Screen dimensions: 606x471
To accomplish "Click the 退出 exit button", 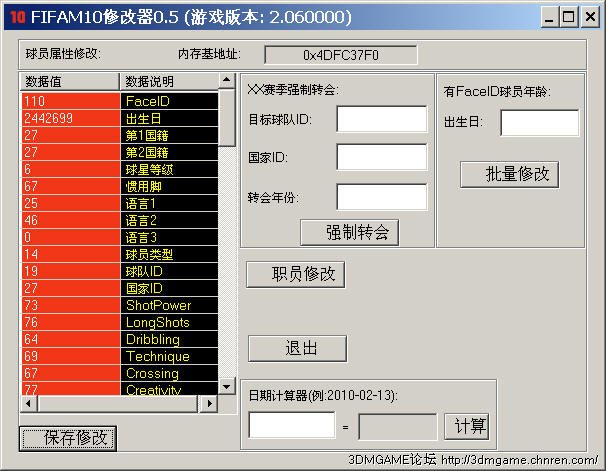I will tap(297, 348).
